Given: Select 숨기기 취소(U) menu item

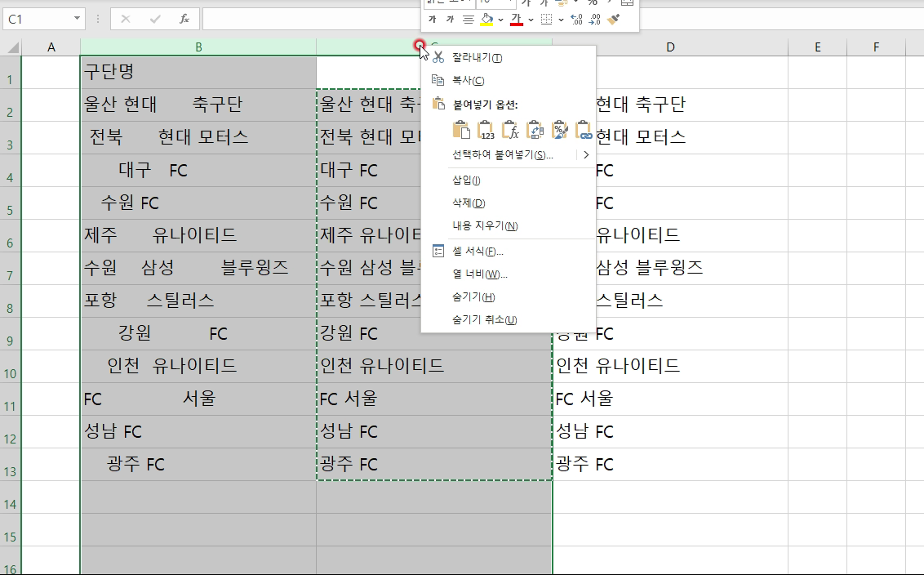Looking at the screenshot, I should click(484, 319).
